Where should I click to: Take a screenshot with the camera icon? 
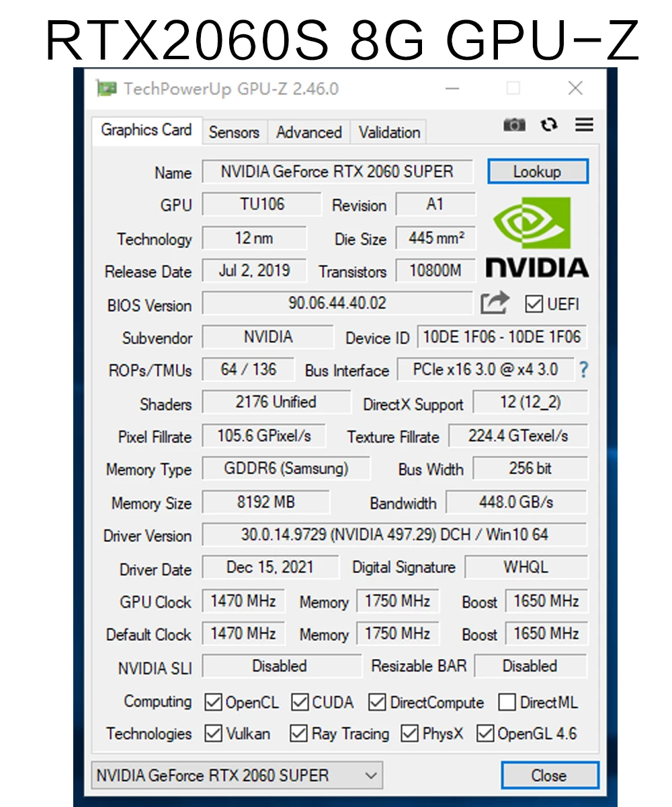514,124
